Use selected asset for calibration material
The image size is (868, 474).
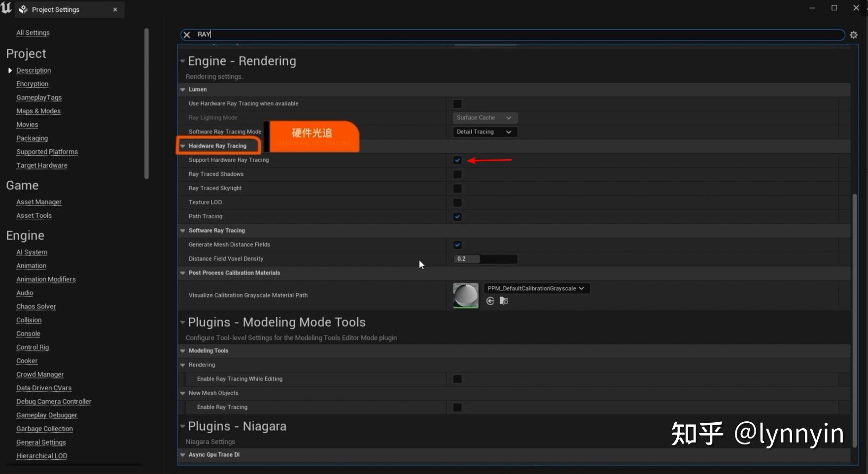490,301
